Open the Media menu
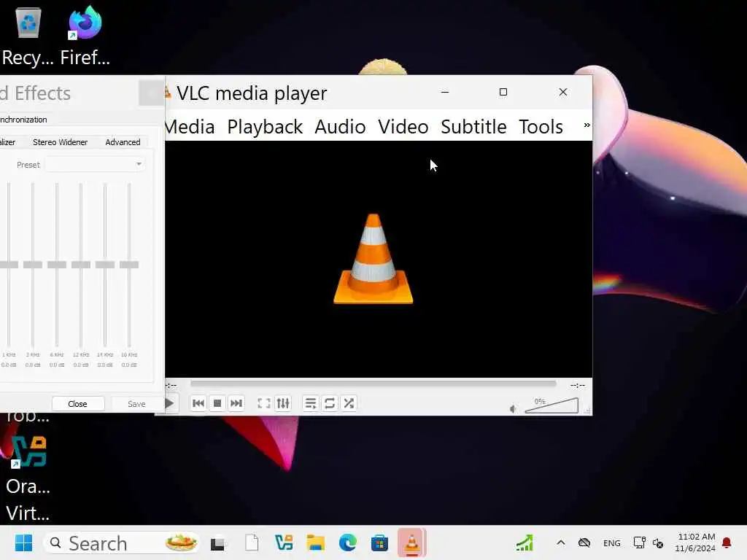 [x=190, y=127]
